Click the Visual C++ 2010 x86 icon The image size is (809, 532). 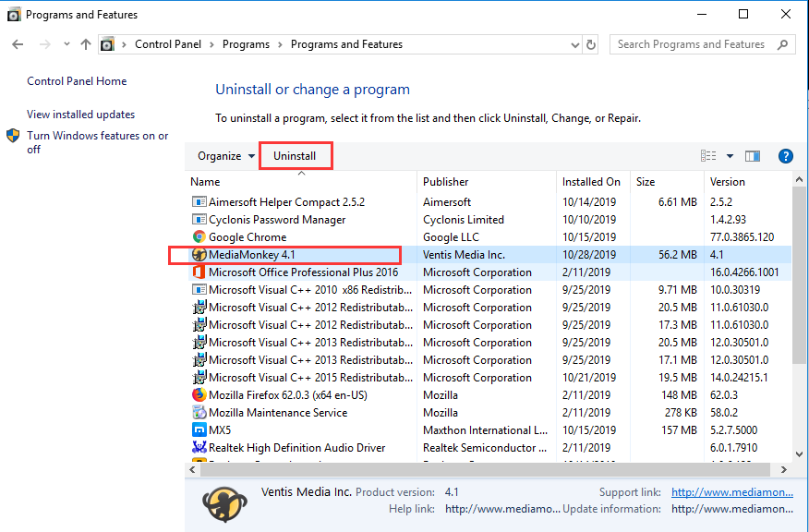[199, 289]
